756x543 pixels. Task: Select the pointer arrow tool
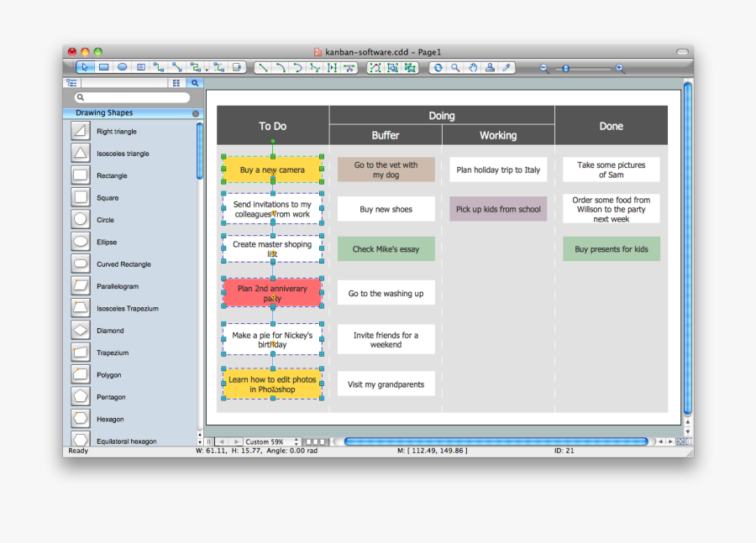tap(85, 67)
